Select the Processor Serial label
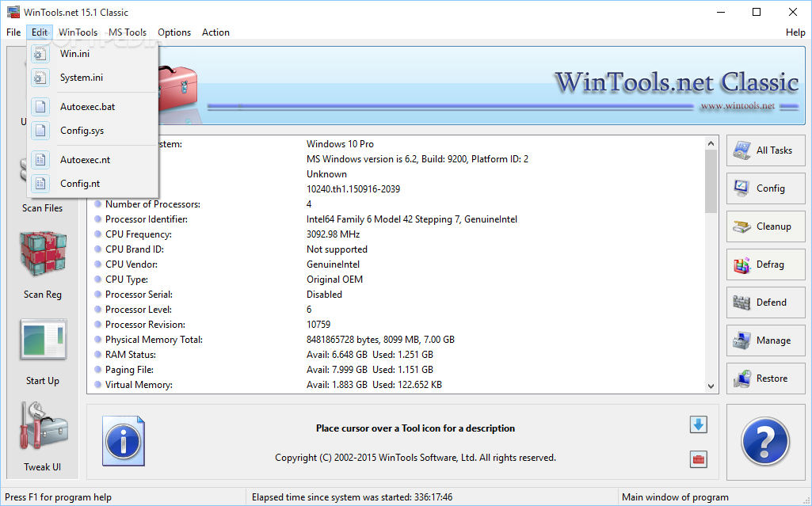This screenshot has height=506, width=812. pyautogui.click(x=139, y=295)
